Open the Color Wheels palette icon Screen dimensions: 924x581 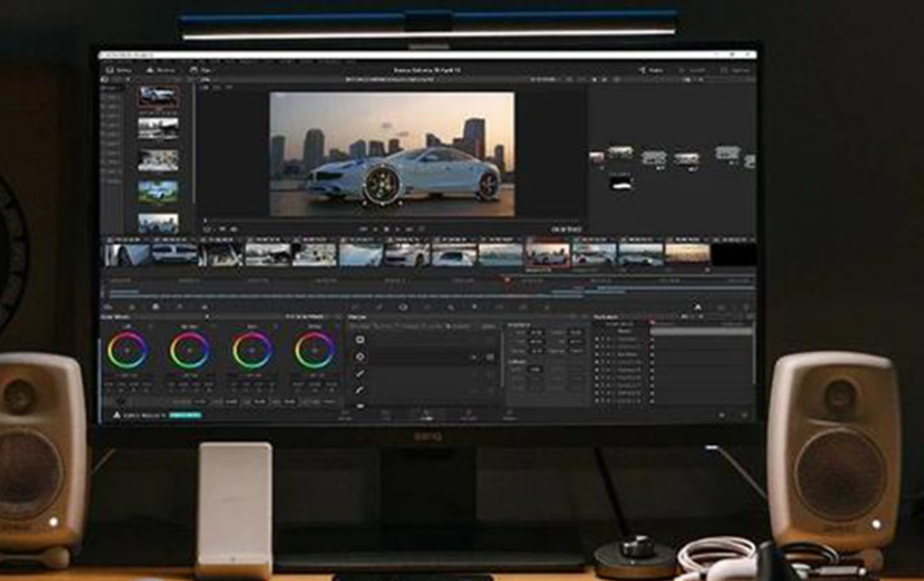click(x=156, y=307)
